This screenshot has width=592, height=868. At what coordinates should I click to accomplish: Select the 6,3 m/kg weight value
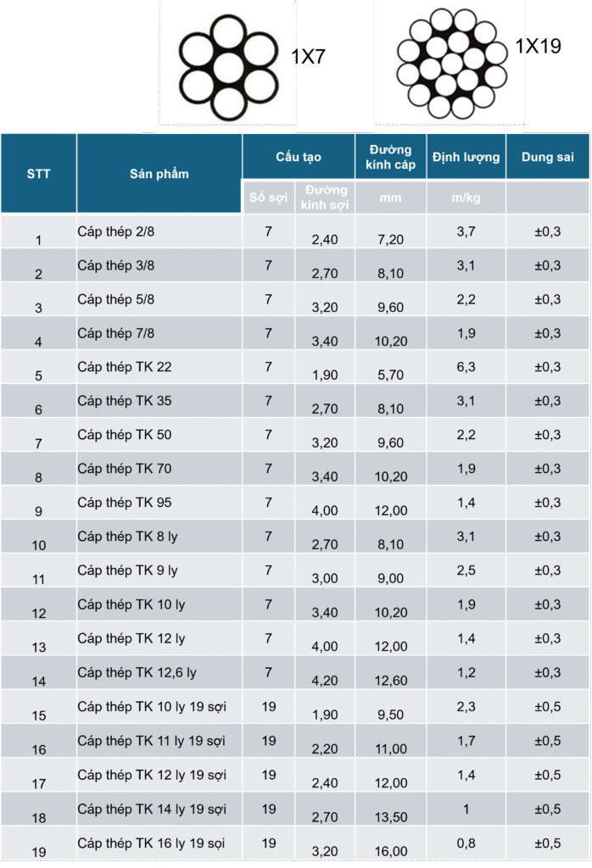(x=466, y=367)
